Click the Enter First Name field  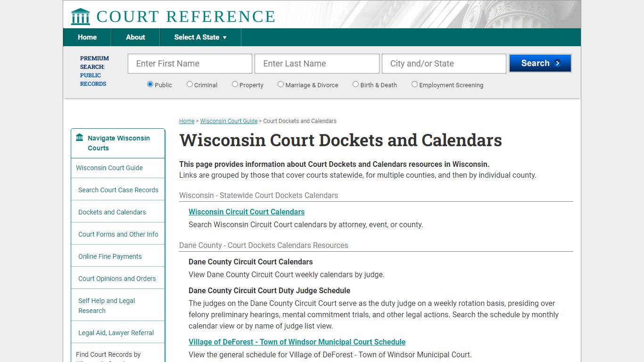pos(190,64)
